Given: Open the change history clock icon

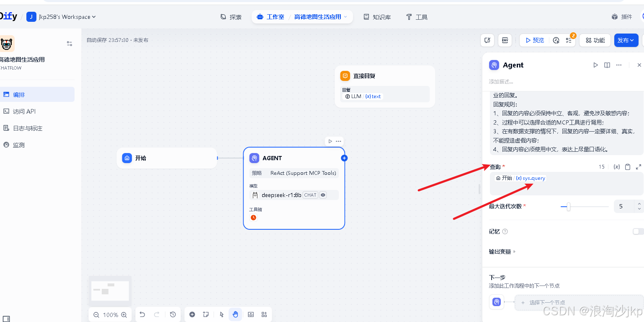Looking at the screenshot, I should point(173,314).
